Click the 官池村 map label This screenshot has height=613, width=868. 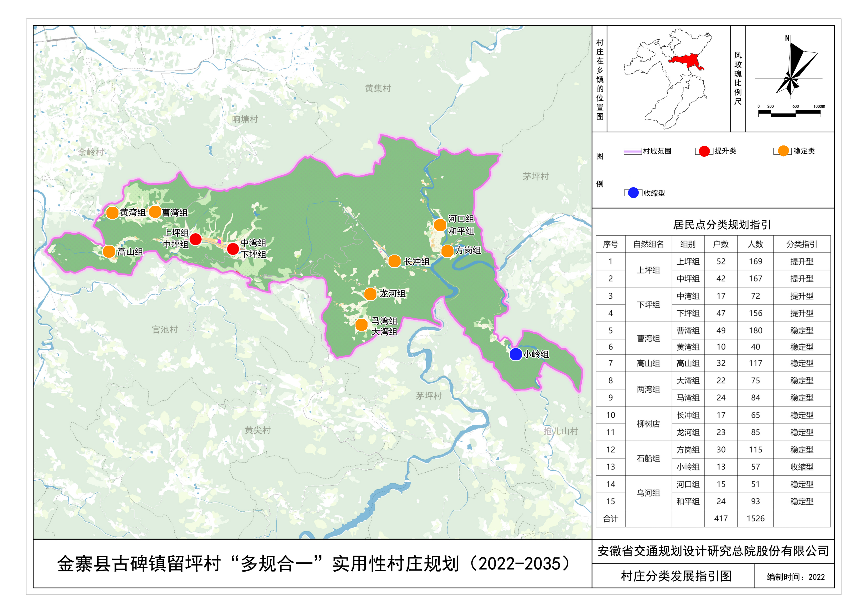point(165,330)
